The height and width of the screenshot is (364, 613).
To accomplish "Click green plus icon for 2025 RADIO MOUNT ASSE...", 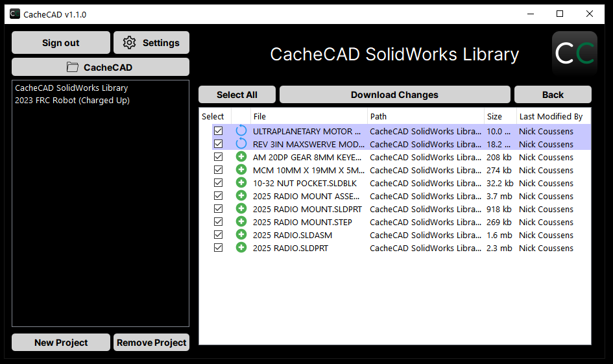I will pyautogui.click(x=241, y=195).
